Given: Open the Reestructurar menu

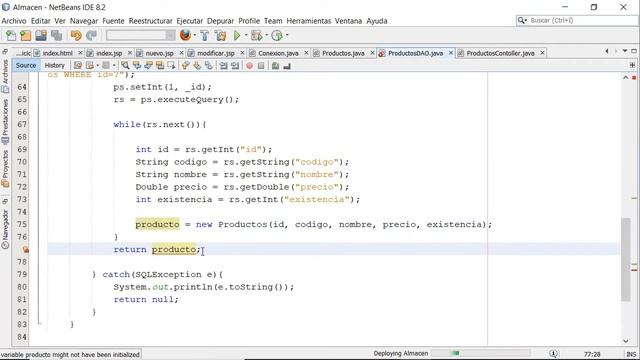Looking at the screenshot, I should pos(151,21).
